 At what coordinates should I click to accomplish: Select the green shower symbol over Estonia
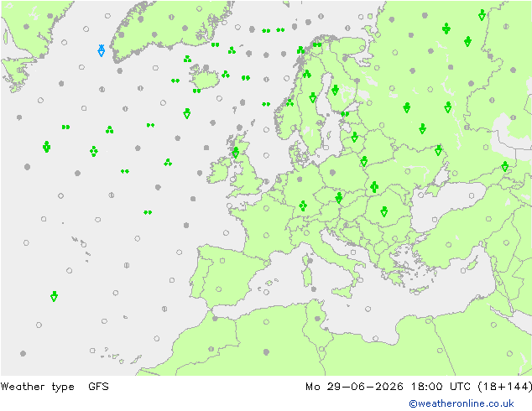(x=345, y=114)
